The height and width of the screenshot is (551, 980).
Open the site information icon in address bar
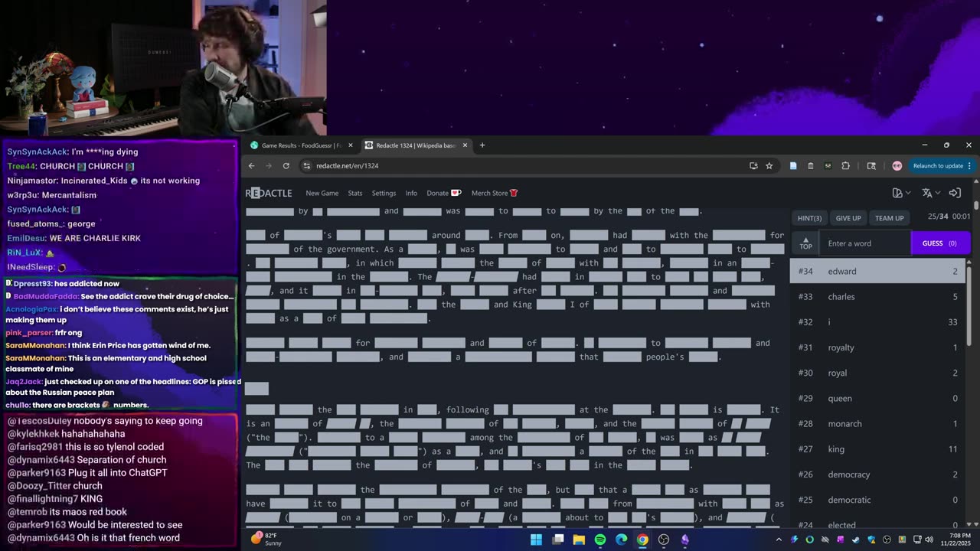tap(306, 165)
